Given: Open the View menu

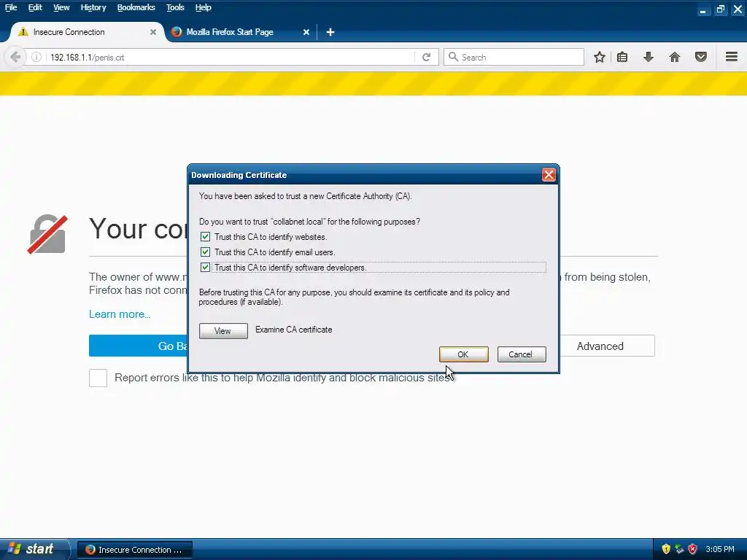Looking at the screenshot, I should (x=61, y=7).
